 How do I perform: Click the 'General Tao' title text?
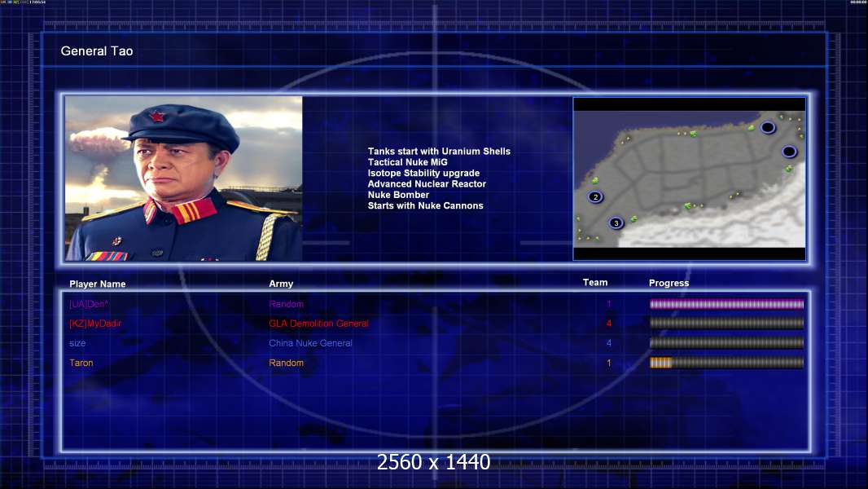(97, 51)
